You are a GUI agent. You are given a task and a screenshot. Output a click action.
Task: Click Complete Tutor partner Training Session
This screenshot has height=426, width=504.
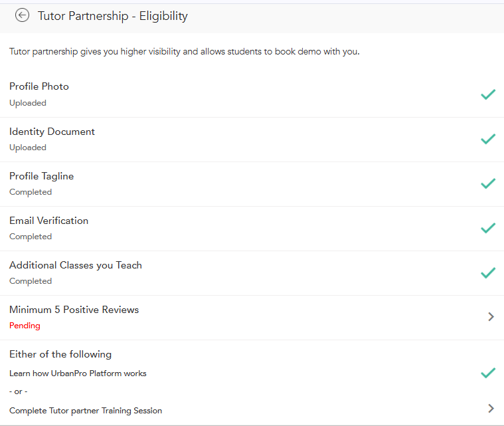(x=86, y=411)
